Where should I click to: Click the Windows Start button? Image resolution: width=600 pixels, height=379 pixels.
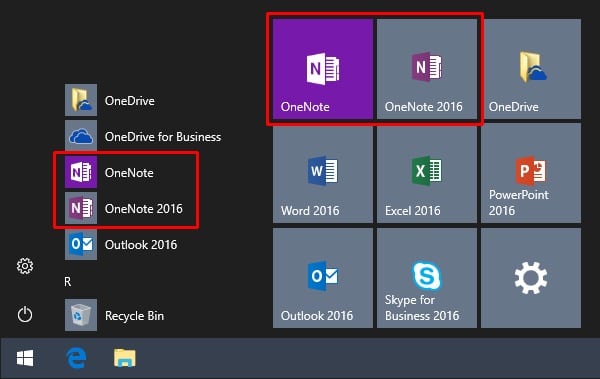click(25, 358)
